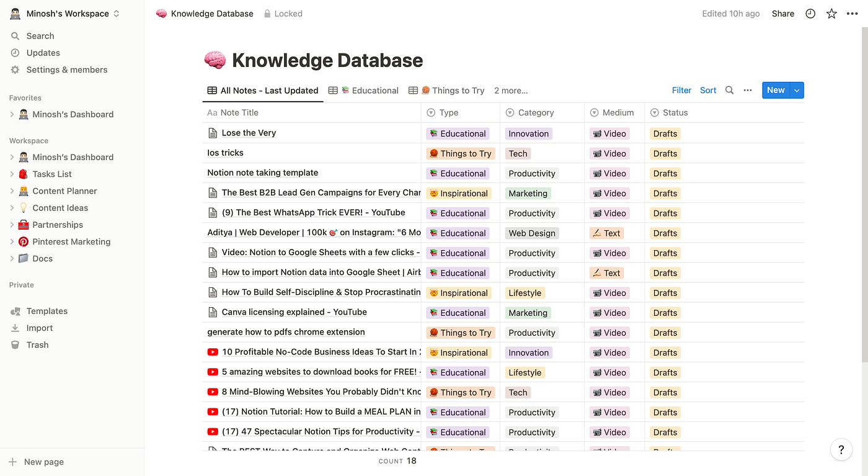Open the Category column header menu
The width and height of the screenshot is (868, 476).
[x=542, y=112]
